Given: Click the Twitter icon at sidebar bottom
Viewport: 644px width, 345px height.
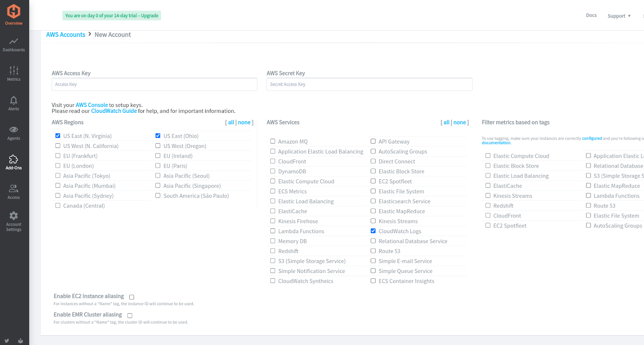Looking at the screenshot, I should coord(7,341).
